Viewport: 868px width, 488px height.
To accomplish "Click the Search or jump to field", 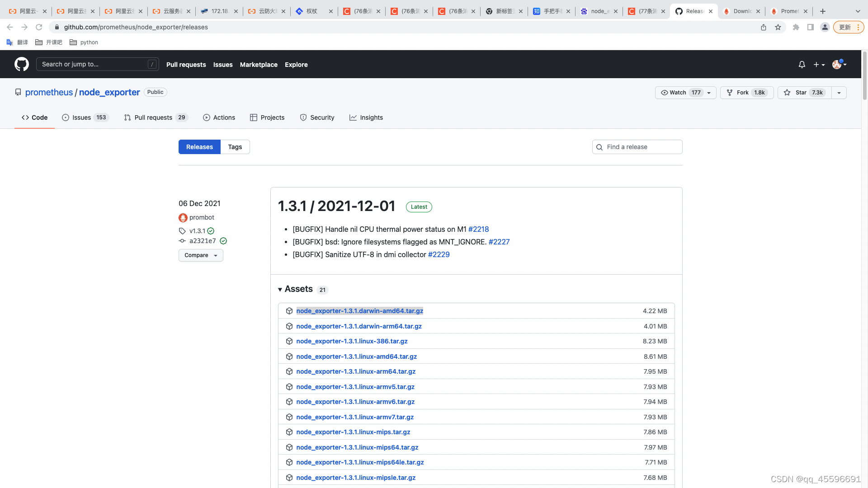I will tap(98, 64).
